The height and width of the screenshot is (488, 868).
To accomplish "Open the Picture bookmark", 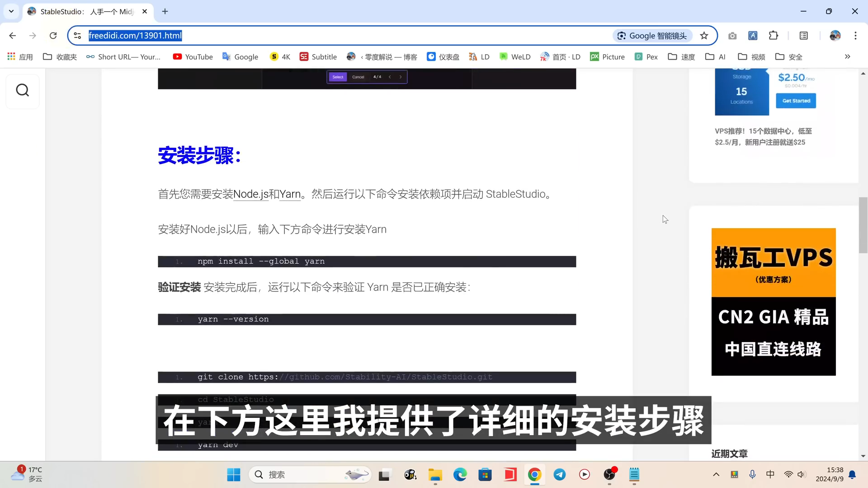I will tap(607, 56).
